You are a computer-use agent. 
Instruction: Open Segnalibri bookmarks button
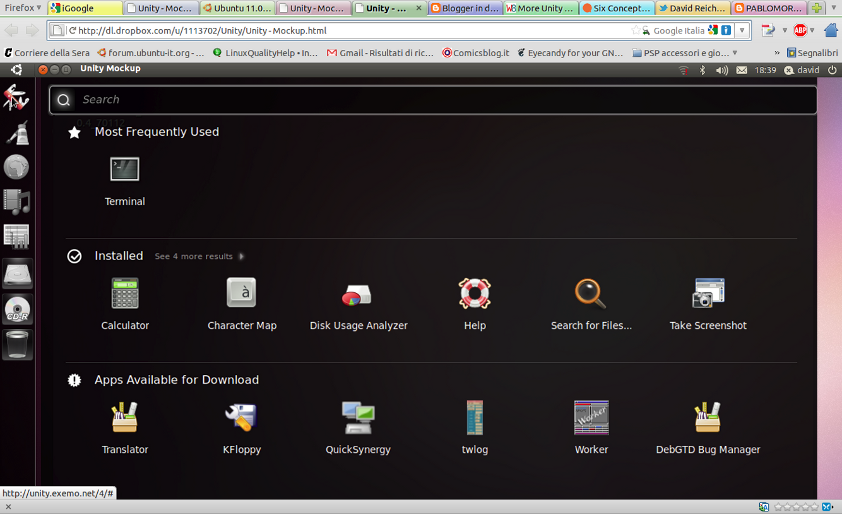coord(812,53)
